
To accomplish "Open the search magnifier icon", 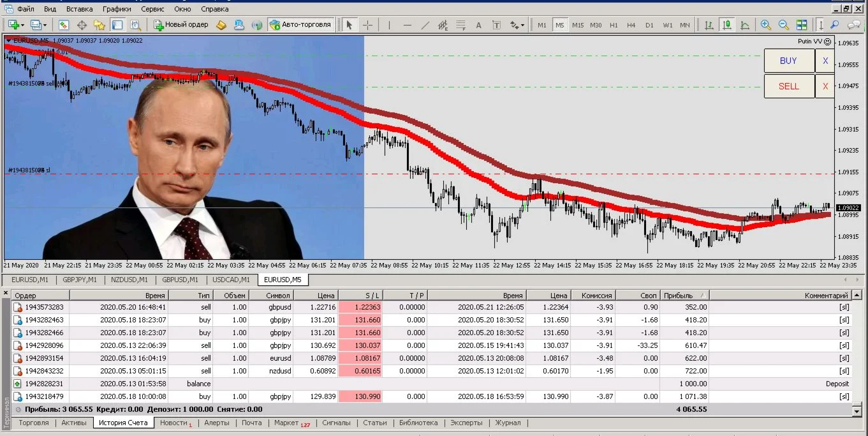I will (835, 25).
